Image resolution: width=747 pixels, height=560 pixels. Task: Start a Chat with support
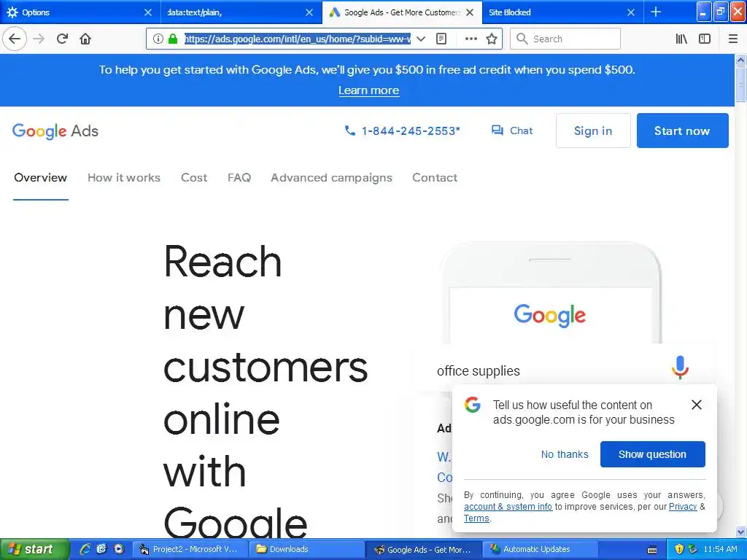pos(512,131)
